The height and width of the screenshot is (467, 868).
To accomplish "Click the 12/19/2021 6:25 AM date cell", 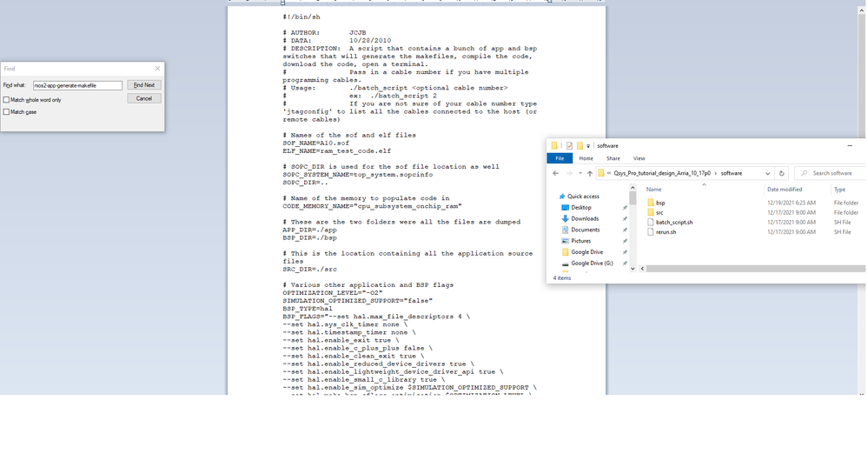I will coord(791,203).
